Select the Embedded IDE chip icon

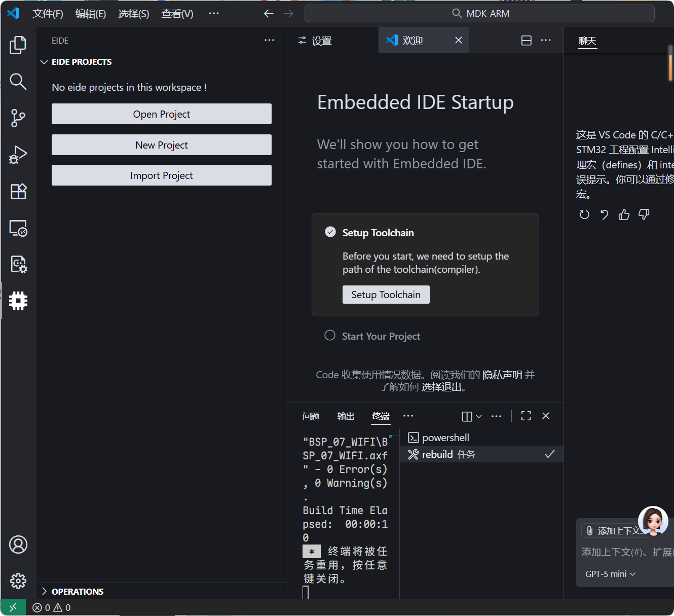[18, 301]
